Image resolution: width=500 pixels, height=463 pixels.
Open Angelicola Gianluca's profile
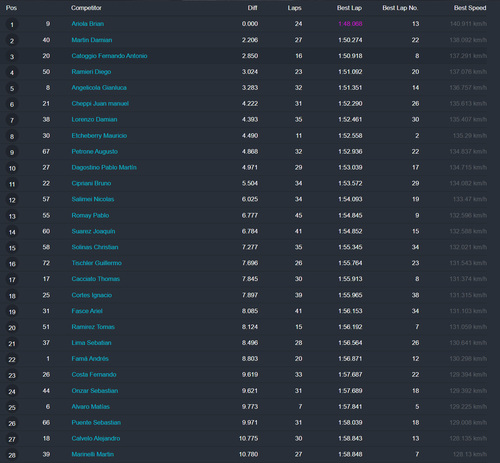tap(99, 88)
